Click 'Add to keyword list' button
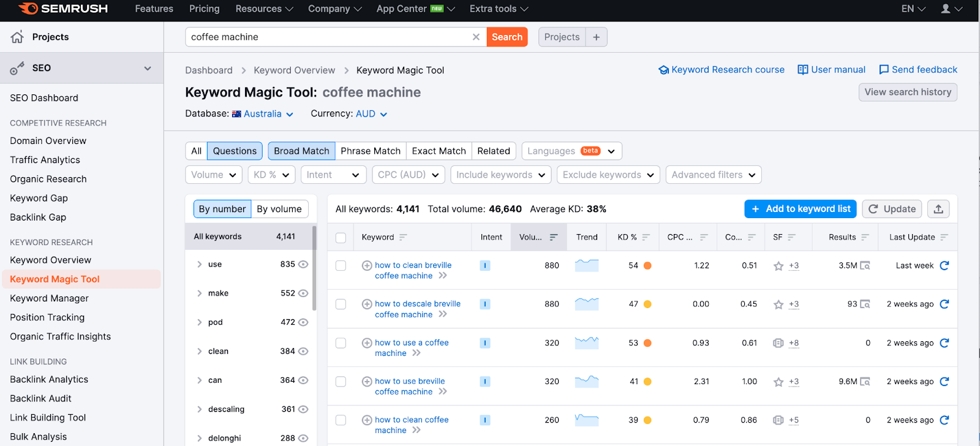 coord(801,209)
